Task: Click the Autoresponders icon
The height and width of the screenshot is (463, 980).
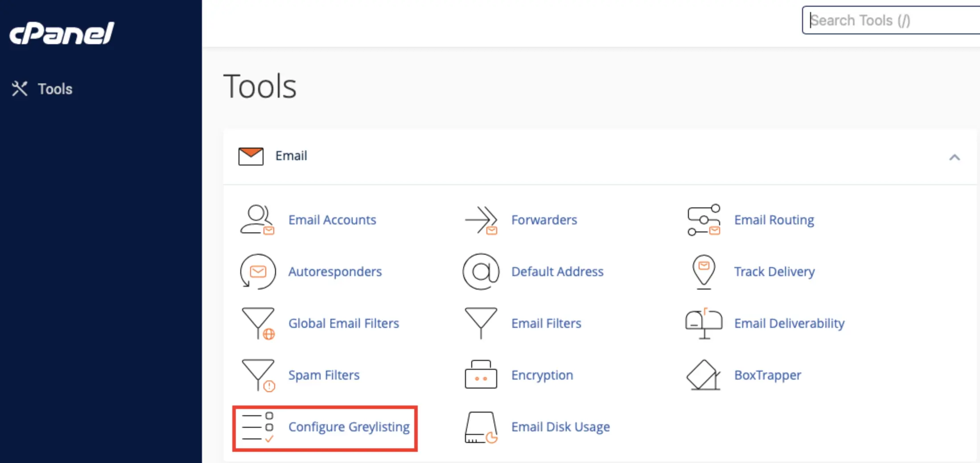Action: 258,272
